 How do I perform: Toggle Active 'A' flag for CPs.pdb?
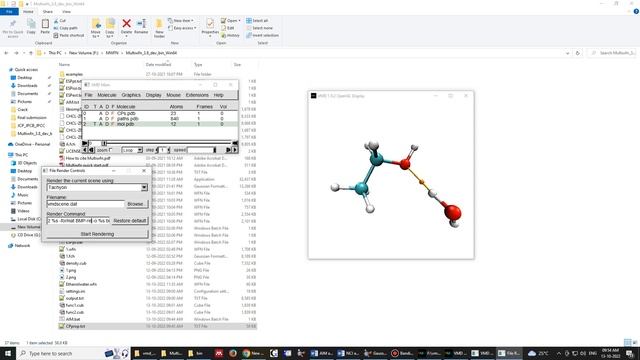coord(101,113)
